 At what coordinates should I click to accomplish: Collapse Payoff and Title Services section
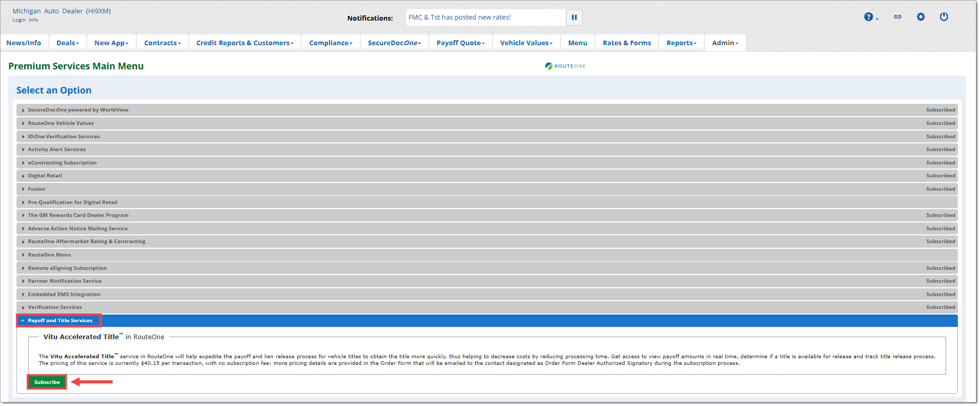[x=487, y=321]
